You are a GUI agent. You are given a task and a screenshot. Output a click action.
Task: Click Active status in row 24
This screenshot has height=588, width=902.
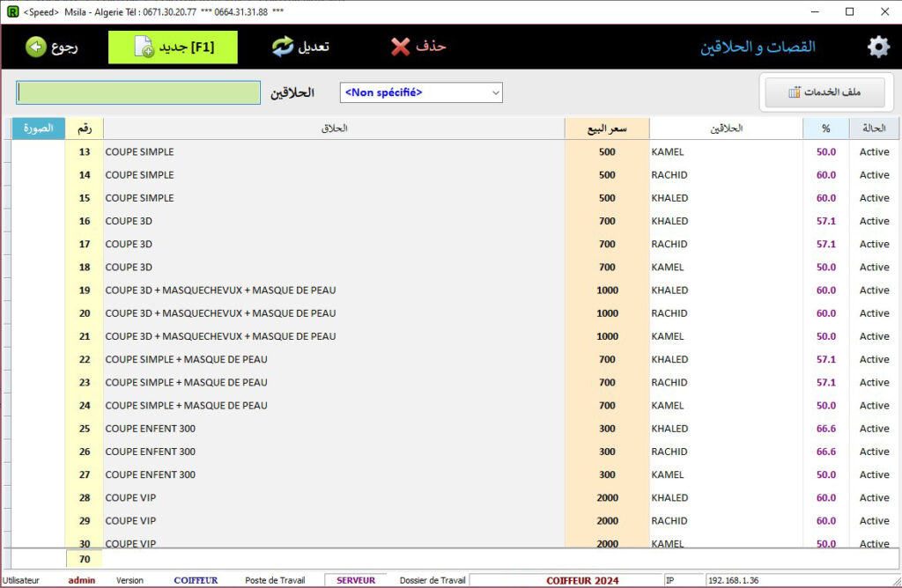(x=874, y=405)
